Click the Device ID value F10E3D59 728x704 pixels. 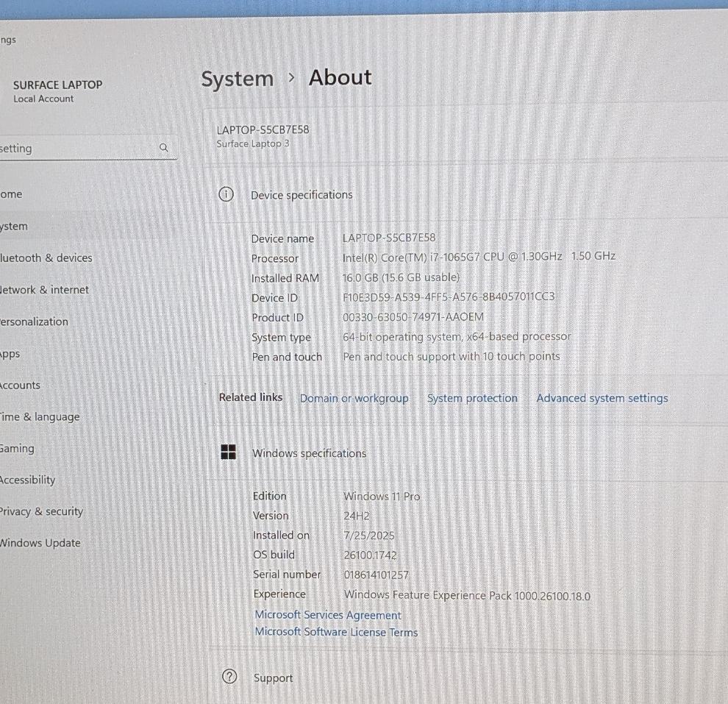pyautogui.click(x=449, y=296)
